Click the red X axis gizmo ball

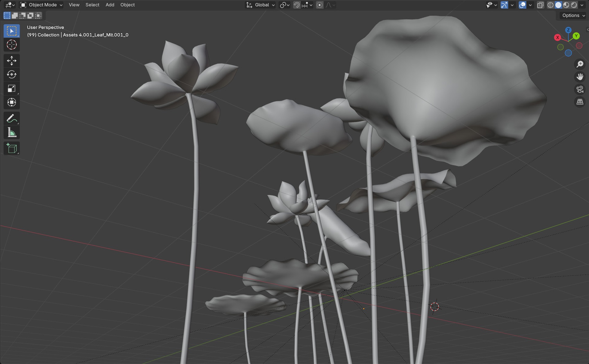tap(557, 37)
